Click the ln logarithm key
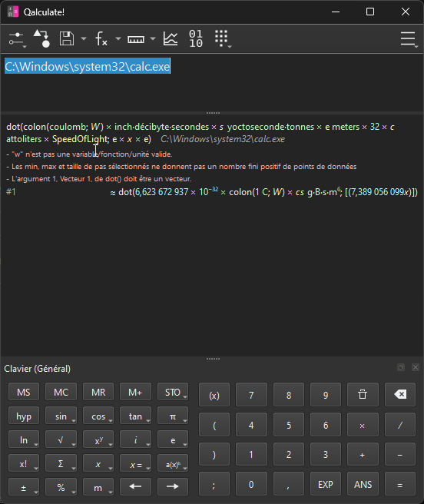424x504 pixels. point(24,439)
